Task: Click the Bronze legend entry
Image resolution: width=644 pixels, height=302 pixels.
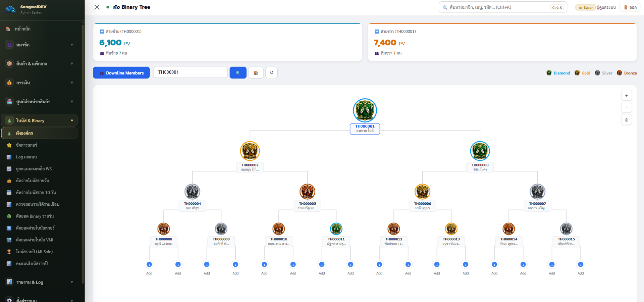Action: pos(627,73)
